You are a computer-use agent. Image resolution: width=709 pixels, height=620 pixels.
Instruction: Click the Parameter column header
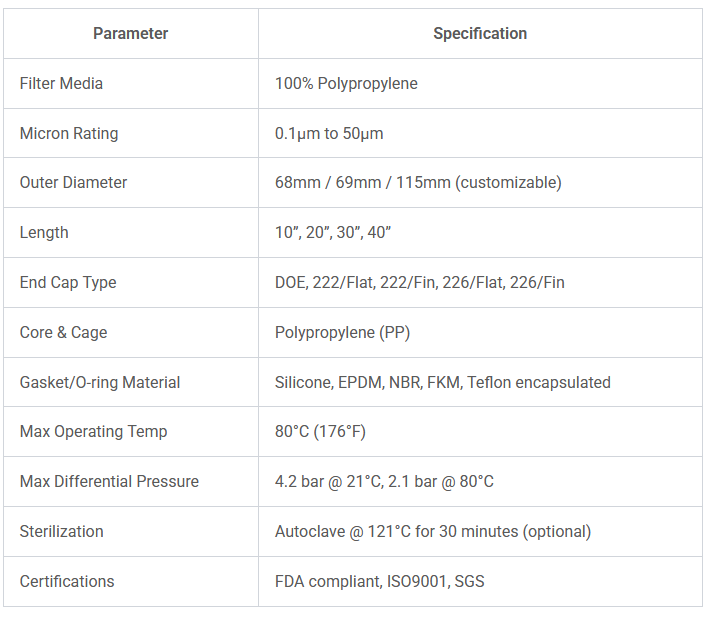130,34
